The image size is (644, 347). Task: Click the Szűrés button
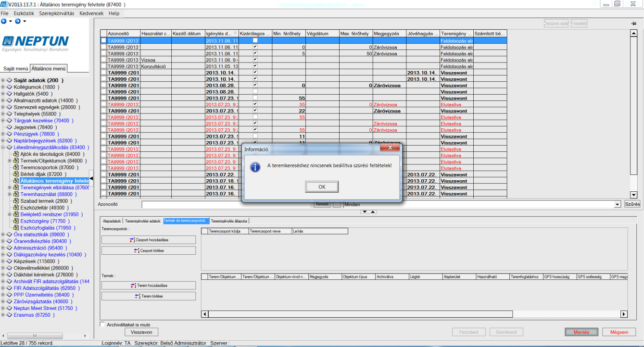632,204
